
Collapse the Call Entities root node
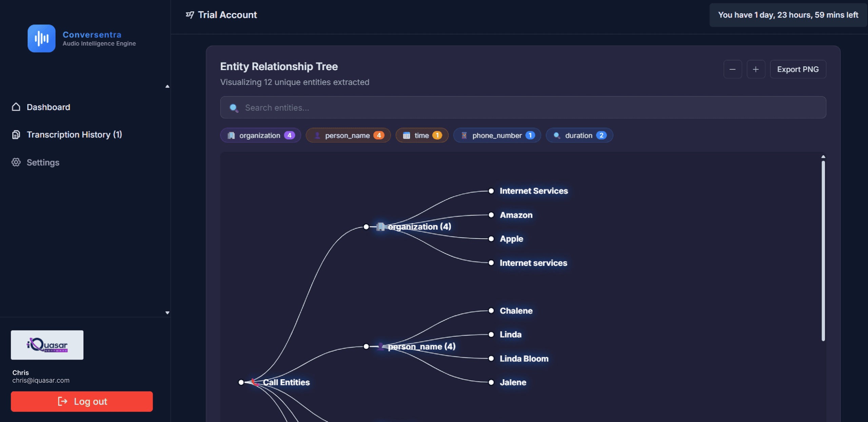coord(241,382)
